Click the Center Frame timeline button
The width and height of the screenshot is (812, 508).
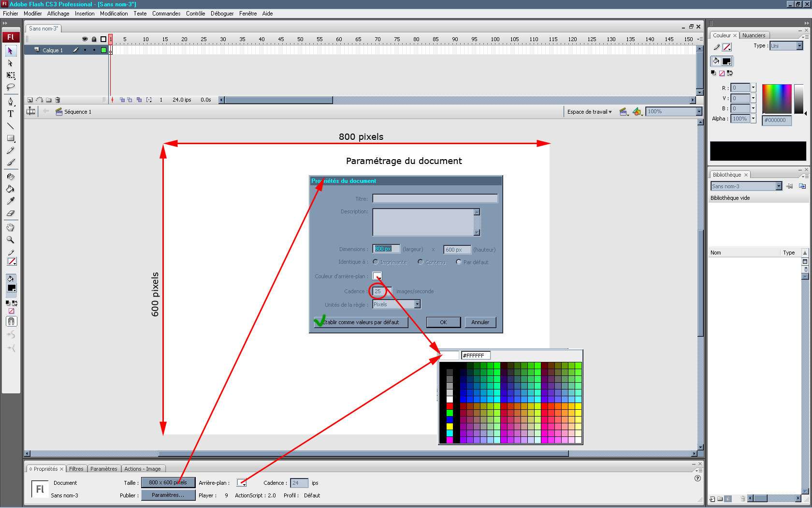click(x=113, y=100)
